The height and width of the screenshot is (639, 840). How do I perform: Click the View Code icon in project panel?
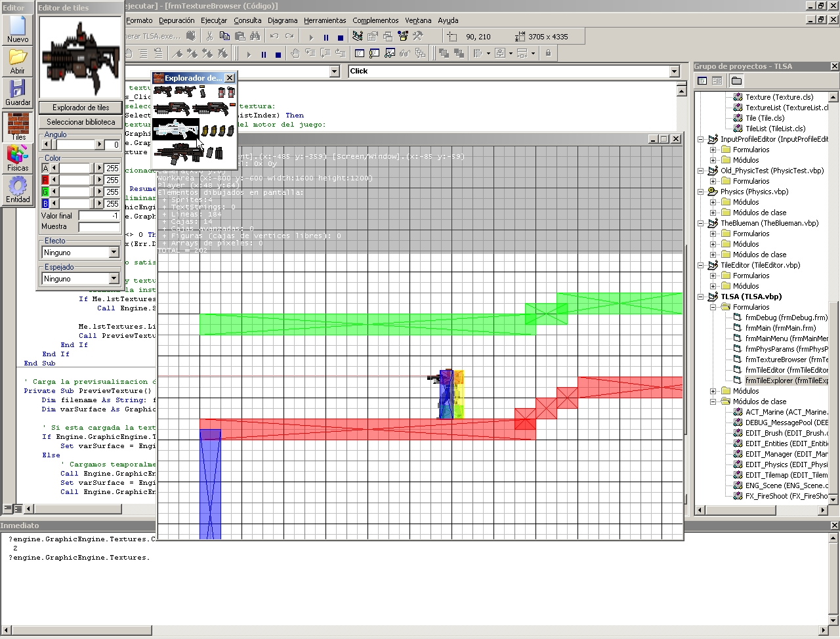coord(702,81)
